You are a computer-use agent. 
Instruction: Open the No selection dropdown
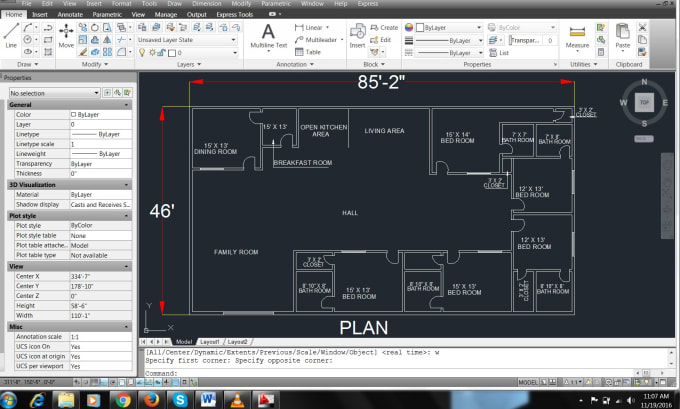tap(55, 93)
